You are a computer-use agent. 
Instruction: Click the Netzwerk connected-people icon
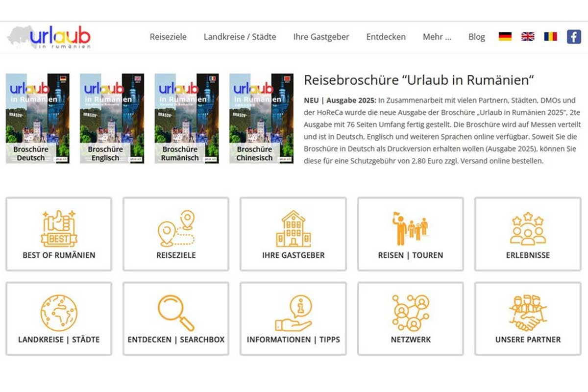point(410,313)
